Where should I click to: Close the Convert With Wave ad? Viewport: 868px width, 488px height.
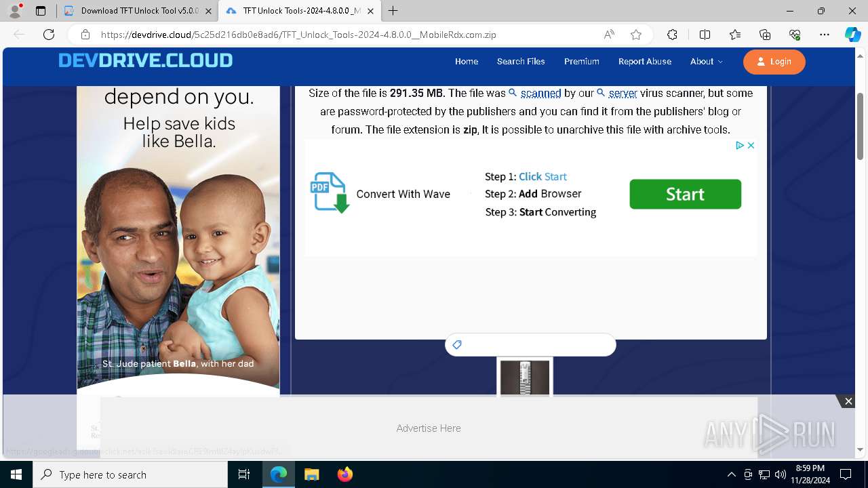coord(751,145)
